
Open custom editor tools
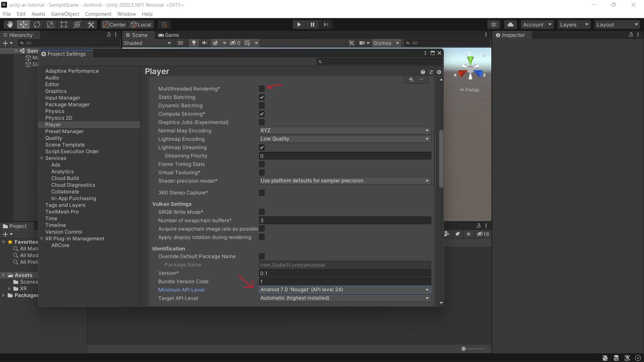(x=91, y=24)
